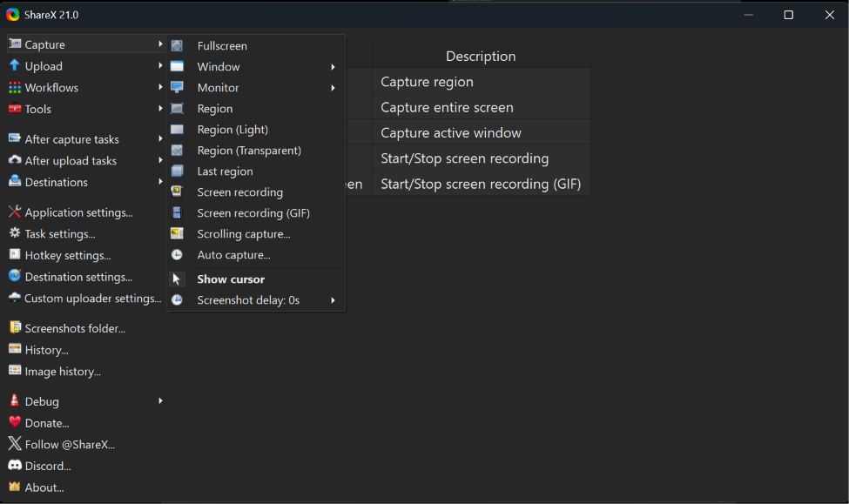Select Fullscreen from the Capture menu
849x504 pixels.
255,46
